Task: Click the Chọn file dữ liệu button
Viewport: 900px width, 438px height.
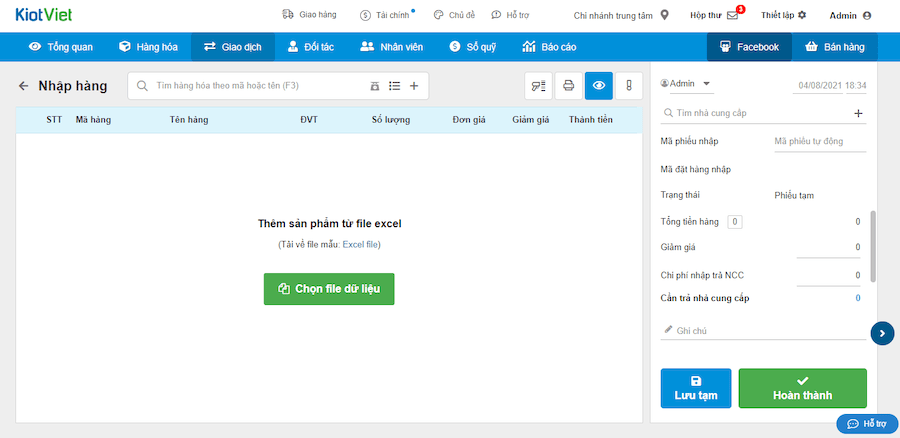Action: [x=329, y=289]
